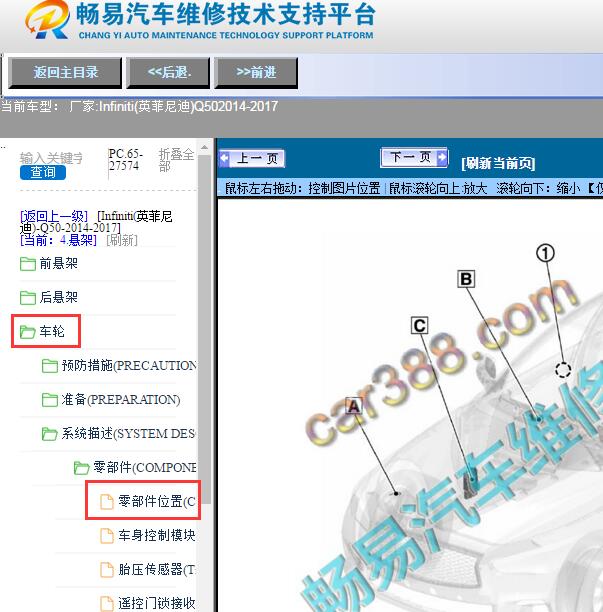Click the 查询 search button
The image size is (603, 612).
pyautogui.click(x=43, y=173)
